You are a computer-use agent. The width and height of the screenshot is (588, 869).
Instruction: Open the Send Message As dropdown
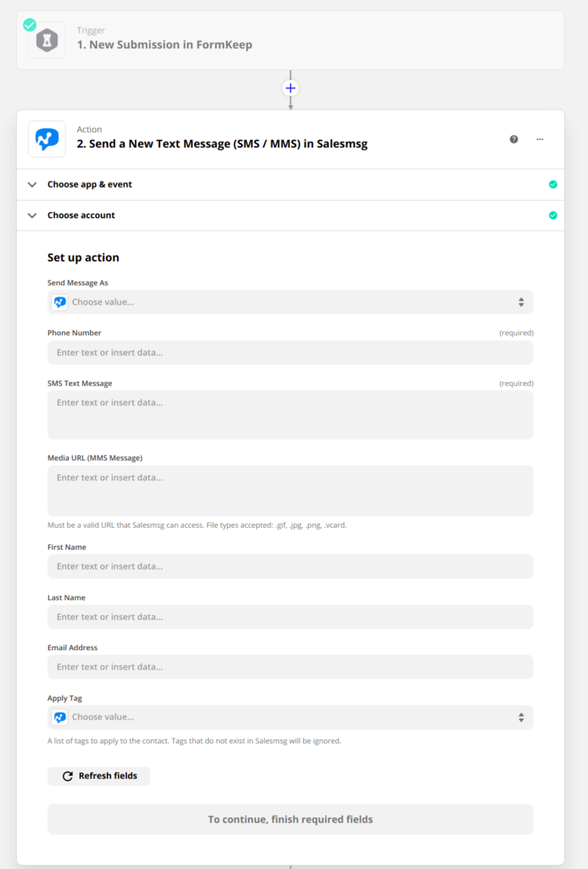[290, 302]
